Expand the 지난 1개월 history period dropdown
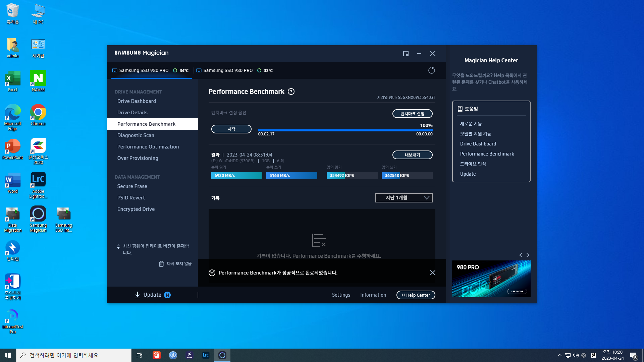The image size is (644, 362). pyautogui.click(x=404, y=198)
